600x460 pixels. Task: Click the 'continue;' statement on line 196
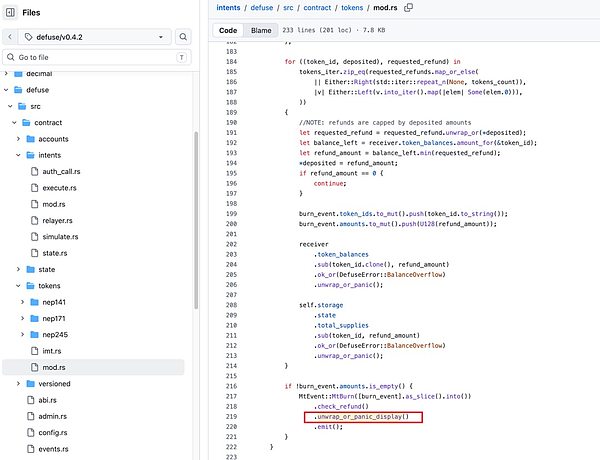point(330,184)
